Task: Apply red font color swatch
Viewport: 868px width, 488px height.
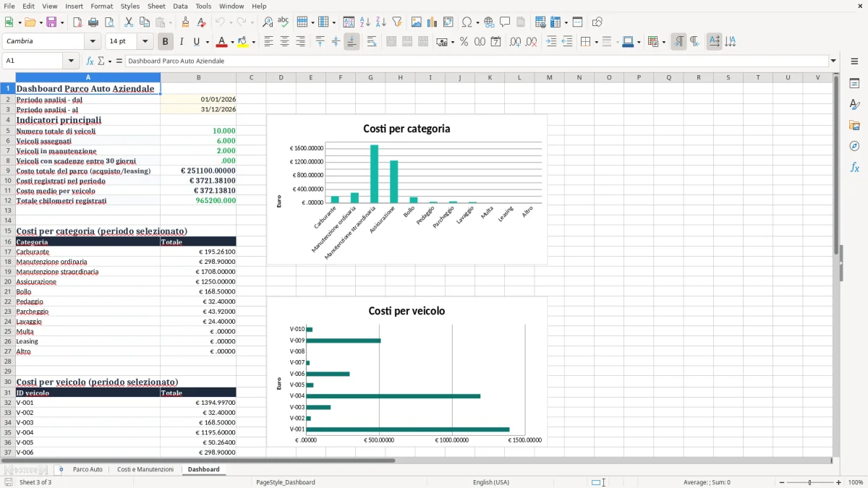Action: [x=221, y=42]
